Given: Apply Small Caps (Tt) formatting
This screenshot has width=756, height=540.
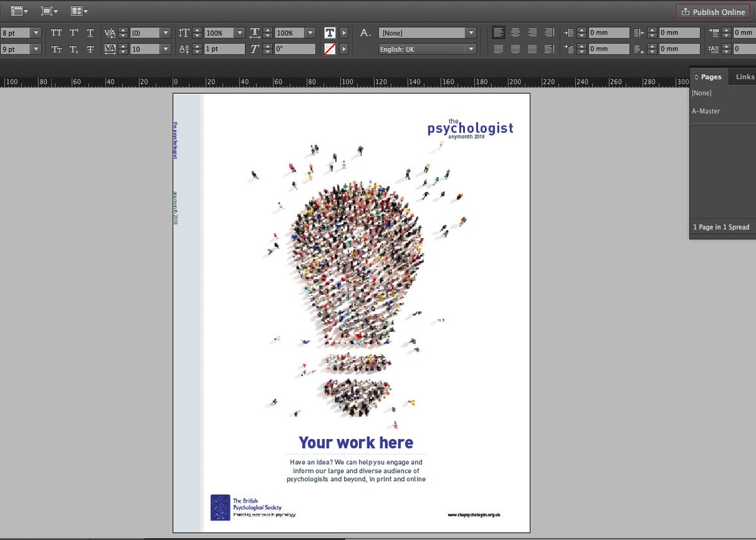Looking at the screenshot, I should tap(57, 49).
